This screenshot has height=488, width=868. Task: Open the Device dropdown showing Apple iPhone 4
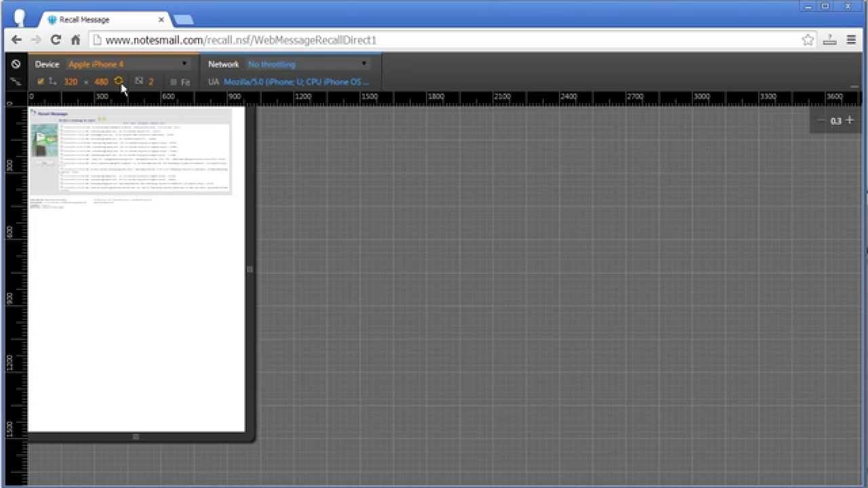pos(129,64)
